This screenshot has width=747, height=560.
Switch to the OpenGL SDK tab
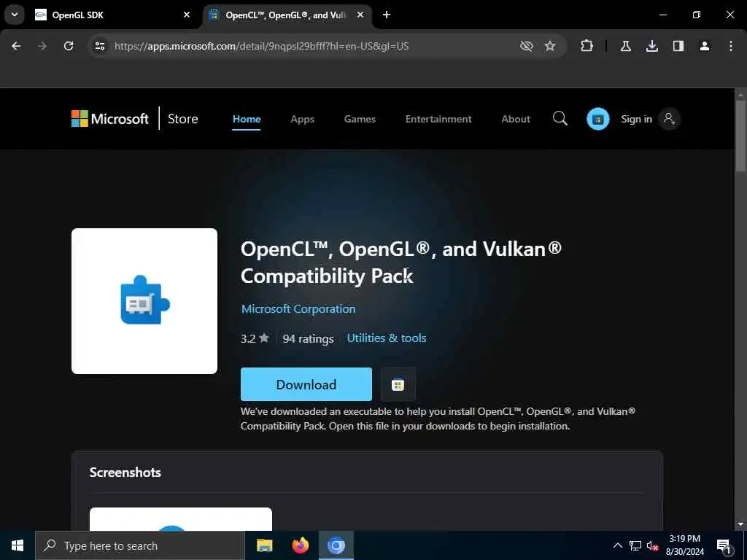(x=112, y=15)
